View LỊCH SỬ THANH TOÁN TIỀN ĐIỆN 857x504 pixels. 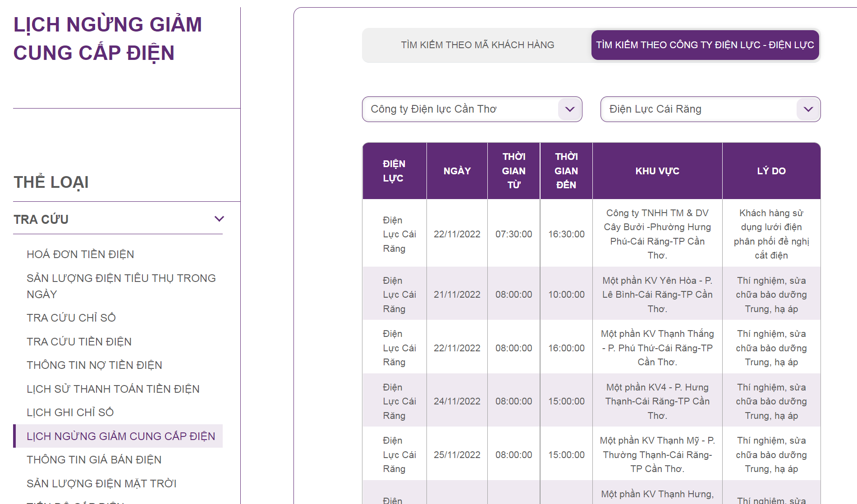(113, 389)
